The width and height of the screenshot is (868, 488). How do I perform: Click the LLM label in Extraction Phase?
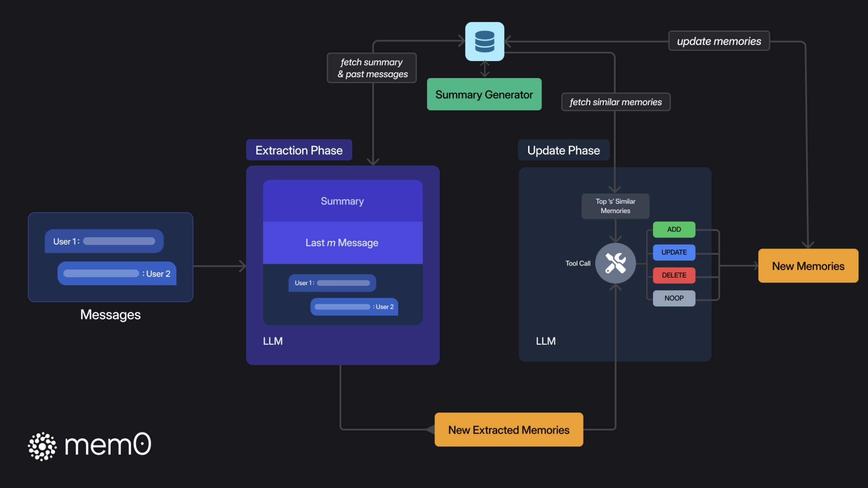pyautogui.click(x=273, y=341)
